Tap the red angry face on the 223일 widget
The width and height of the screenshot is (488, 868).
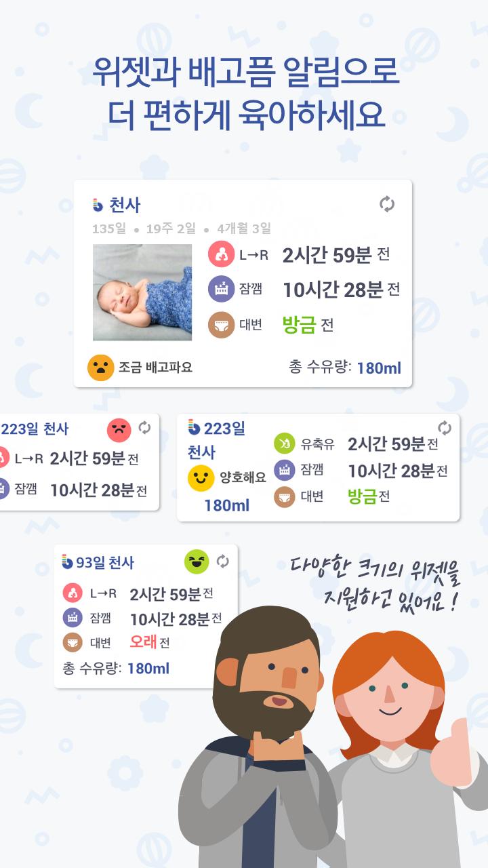119,429
